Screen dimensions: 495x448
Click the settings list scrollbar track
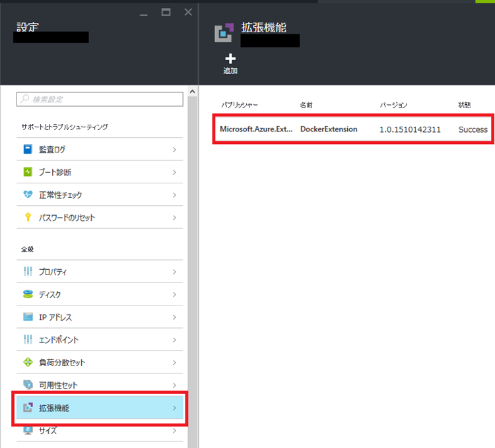[x=192, y=271]
